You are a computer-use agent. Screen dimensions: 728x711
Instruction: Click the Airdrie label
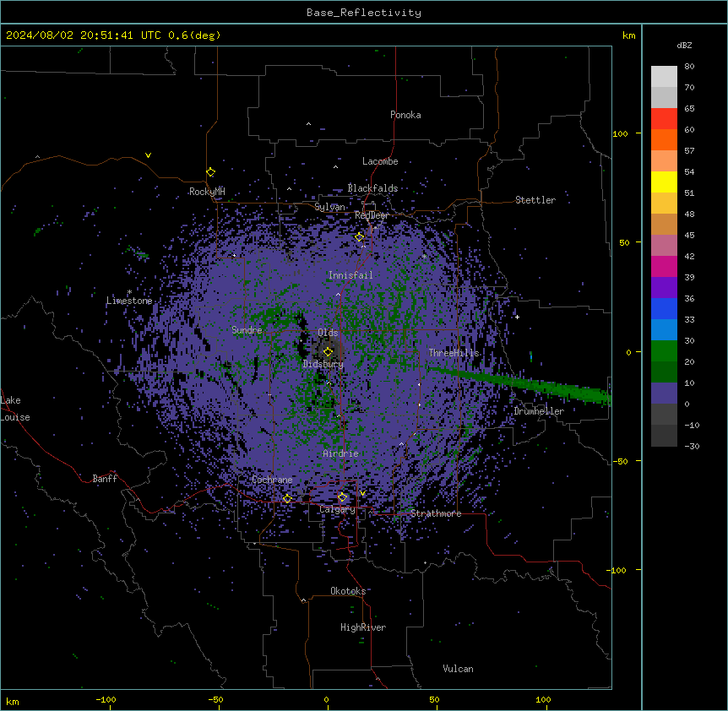coord(340,453)
